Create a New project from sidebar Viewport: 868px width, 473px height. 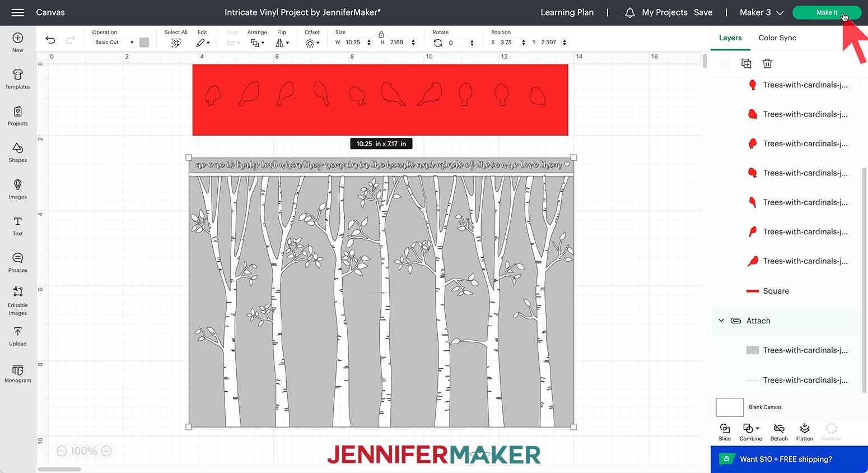coord(18,42)
